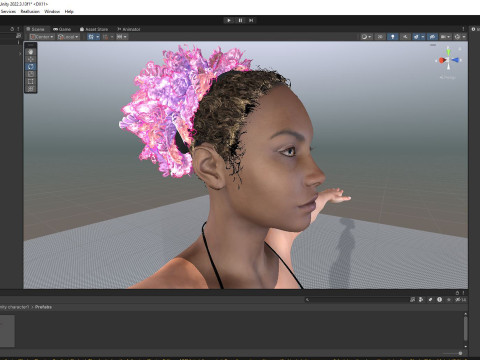Screen dimensions: 480x360
Task: Toggle grid snapping button
Action: point(105,37)
